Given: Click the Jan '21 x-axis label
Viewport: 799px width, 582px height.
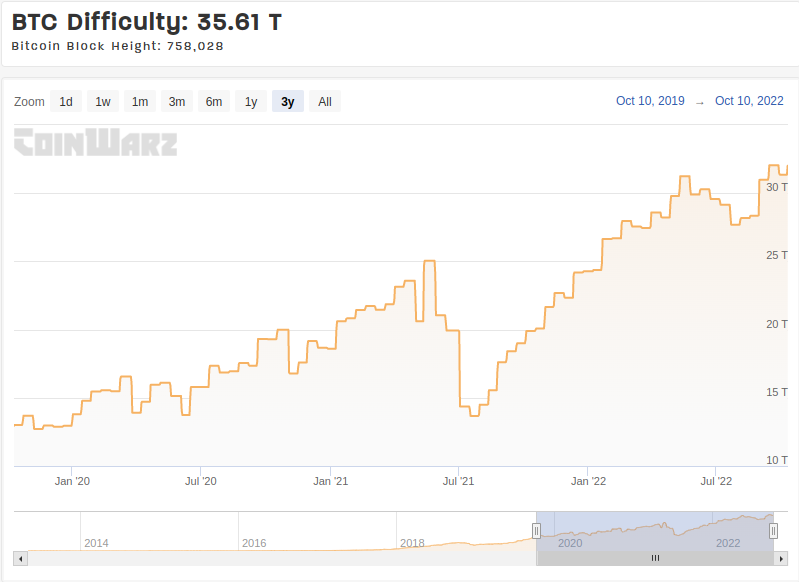Looking at the screenshot, I should [331, 481].
